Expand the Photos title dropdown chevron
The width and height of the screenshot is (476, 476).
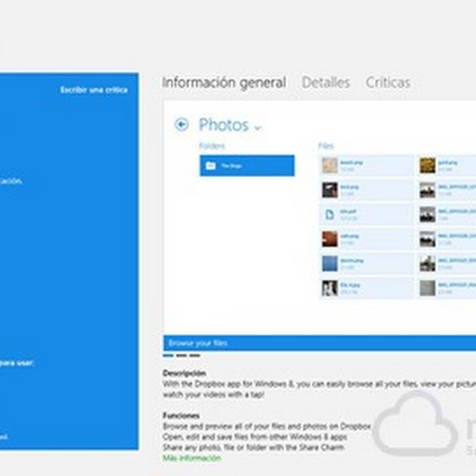click(258, 127)
